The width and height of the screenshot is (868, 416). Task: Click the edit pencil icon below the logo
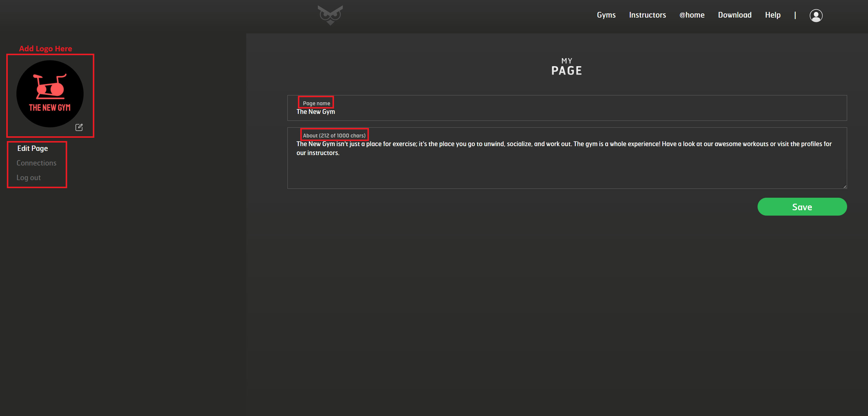pyautogui.click(x=79, y=127)
